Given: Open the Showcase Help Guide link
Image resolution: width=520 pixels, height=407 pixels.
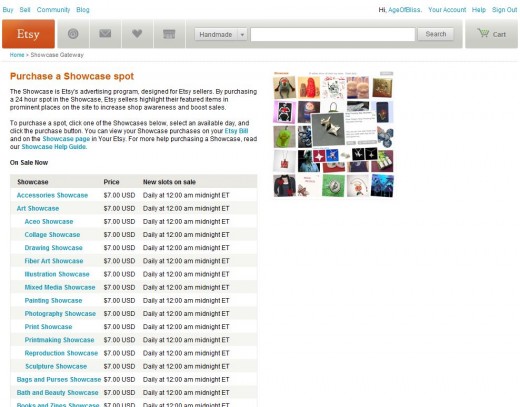Looking at the screenshot, I should [x=54, y=147].
